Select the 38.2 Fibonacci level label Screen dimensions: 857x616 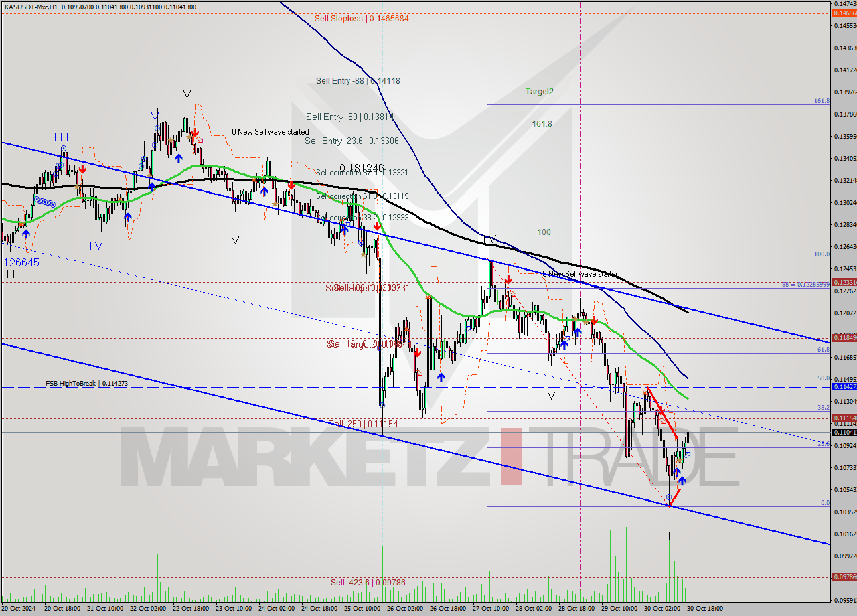824,407
